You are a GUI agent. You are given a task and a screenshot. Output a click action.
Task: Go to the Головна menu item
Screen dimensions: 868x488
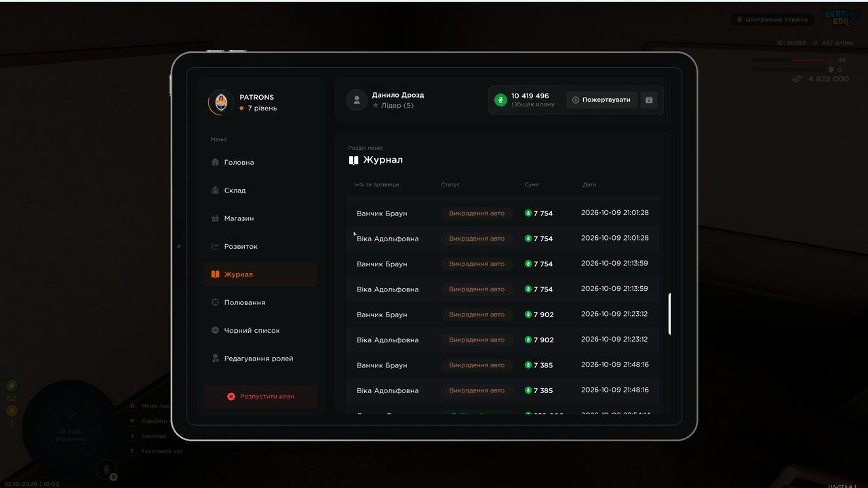coord(260,162)
